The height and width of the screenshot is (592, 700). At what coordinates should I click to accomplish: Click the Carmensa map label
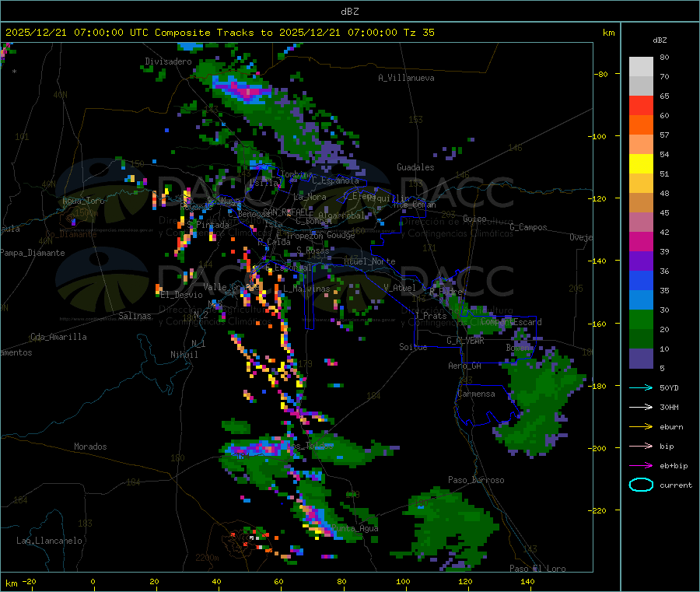pyautogui.click(x=476, y=394)
